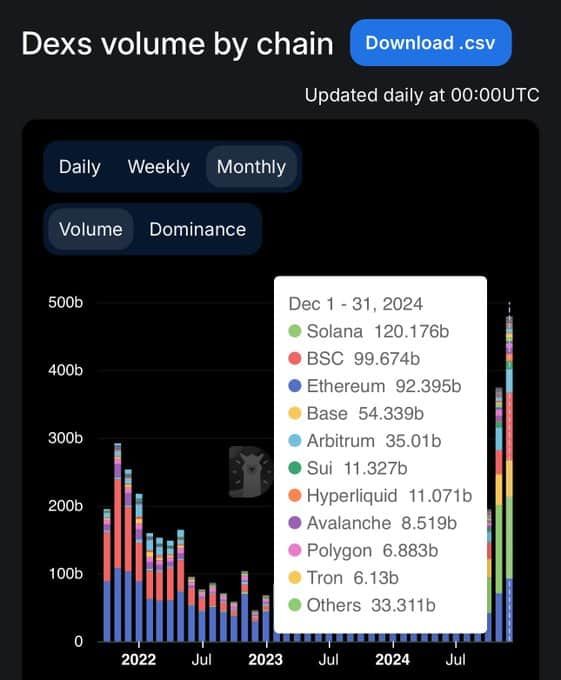
Task: Click the DefiLlama watermark logo
Action: pyautogui.click(x=251, y=471)
